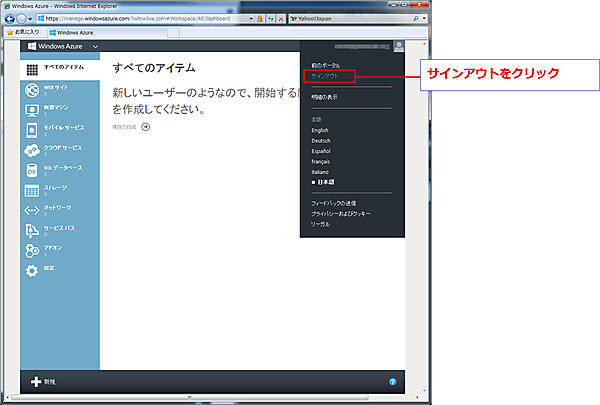Open the ネットワーク network icon
The width and height of the screenshot is (600, 405).
click(x=32, y=210)
